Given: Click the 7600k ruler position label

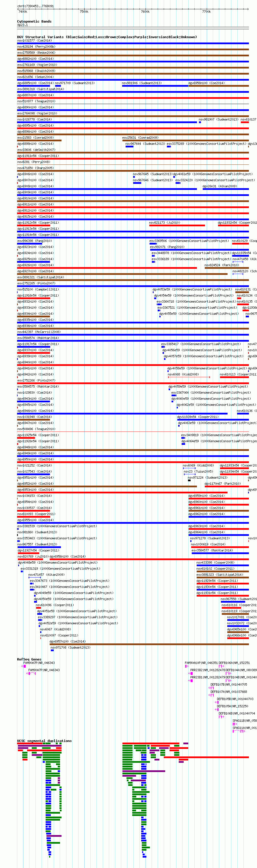Looking at the screenshot, I should coord(145,12).
